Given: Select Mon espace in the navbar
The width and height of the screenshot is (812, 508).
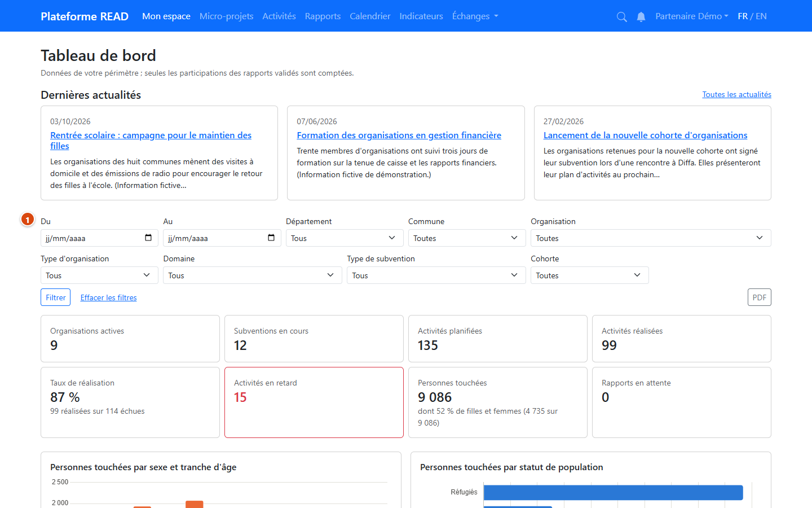Looking at the screenshot, I should coord(166,16).
